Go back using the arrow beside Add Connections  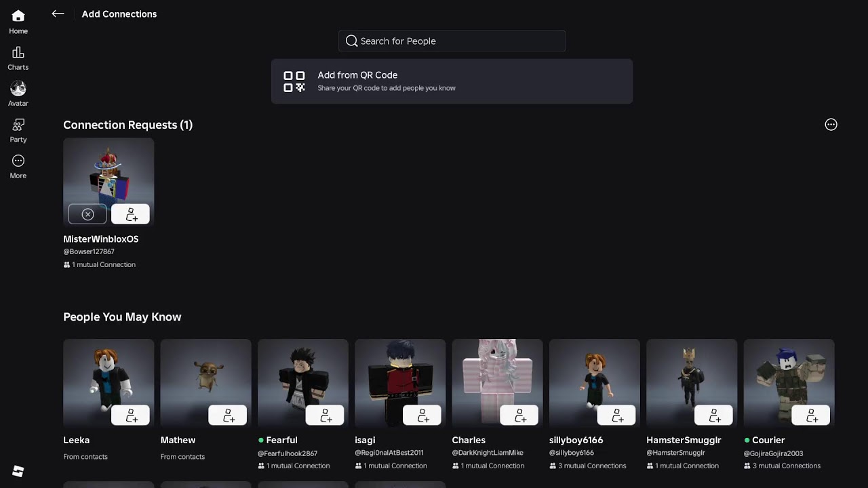pos(58,14)
